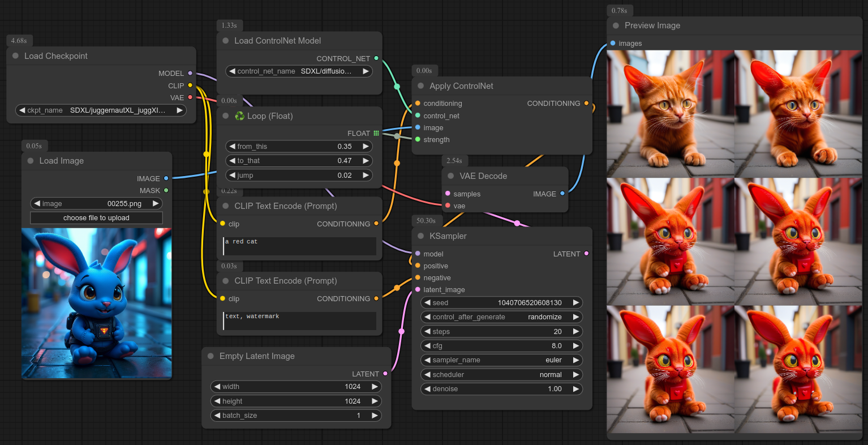Toggle collapse on the Apply ControlNet node

click(420, 85)
